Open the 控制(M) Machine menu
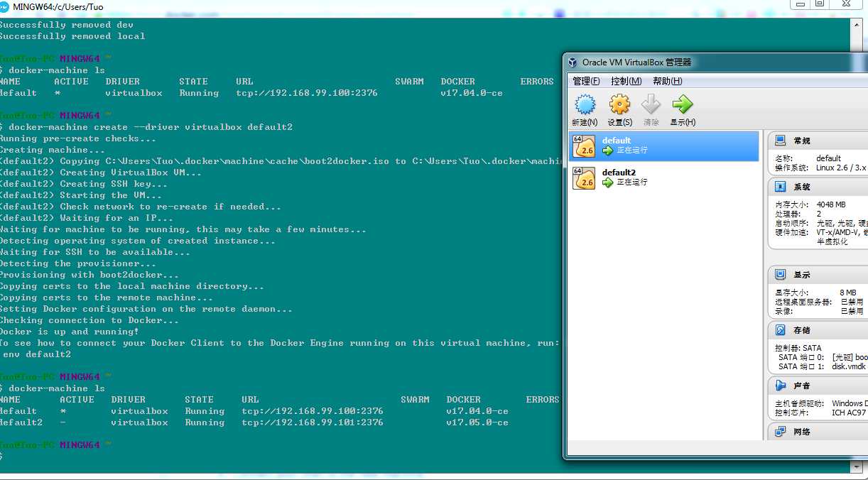This screenshot has width=868, height=480. (626, 81)
